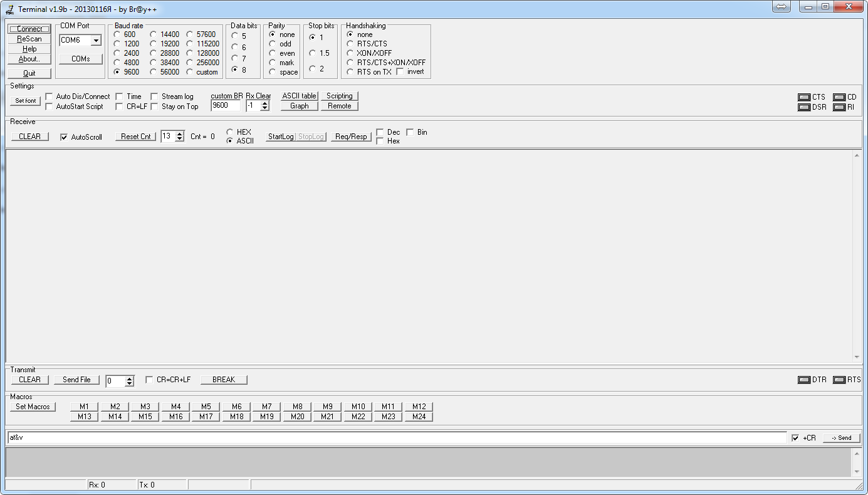868x495 pixels.
Task: Enable CR=CR+LF in the Transmit section
Action: coord(149,379)
